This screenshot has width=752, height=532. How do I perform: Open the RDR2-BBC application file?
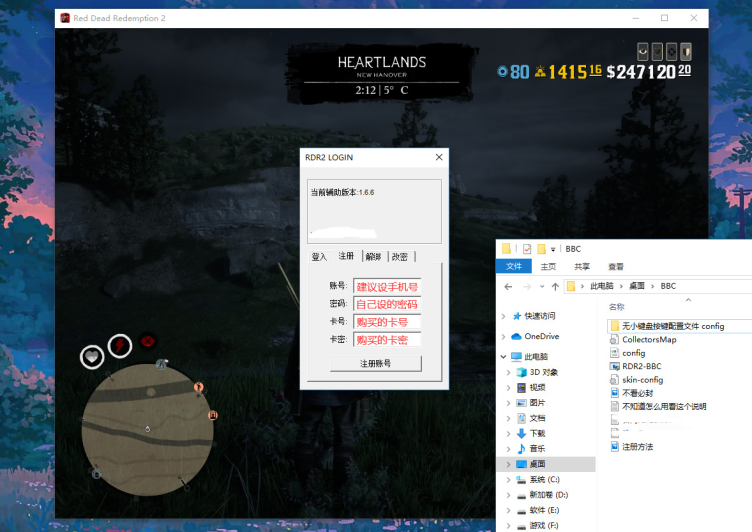pos(641,366)
